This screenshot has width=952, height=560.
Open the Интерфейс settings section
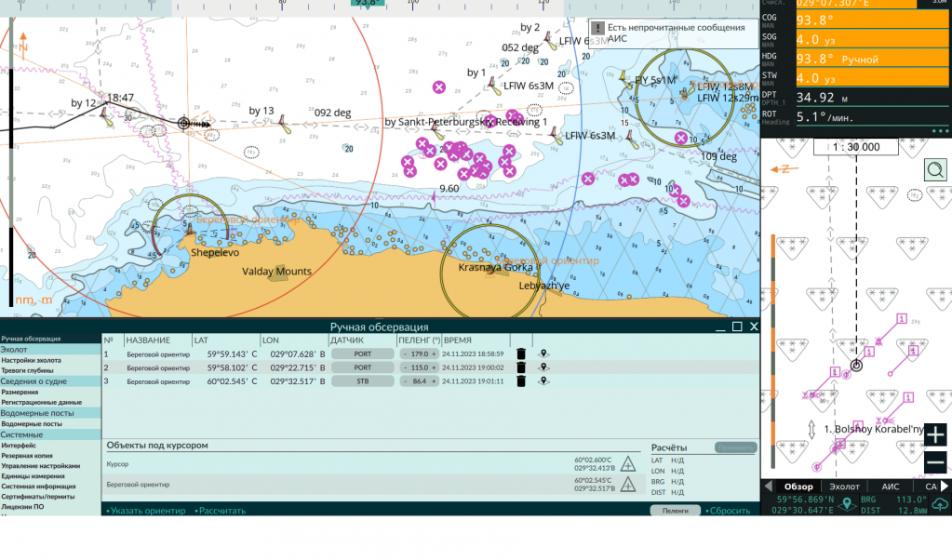19,446
